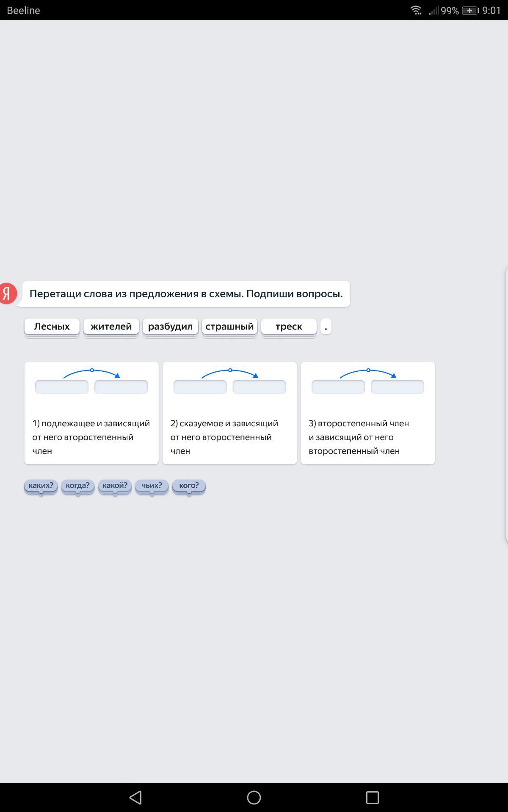Screen dimensions: 508x812
Task: Click the arrow circle in scheme 3
Action: click(x=368, y=370)
